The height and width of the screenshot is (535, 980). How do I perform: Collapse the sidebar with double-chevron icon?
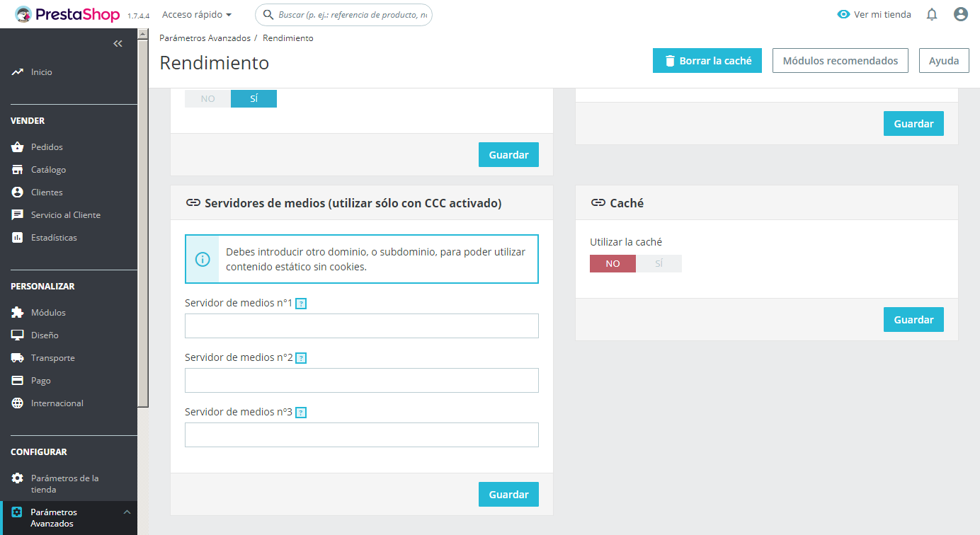coord(118,43)
